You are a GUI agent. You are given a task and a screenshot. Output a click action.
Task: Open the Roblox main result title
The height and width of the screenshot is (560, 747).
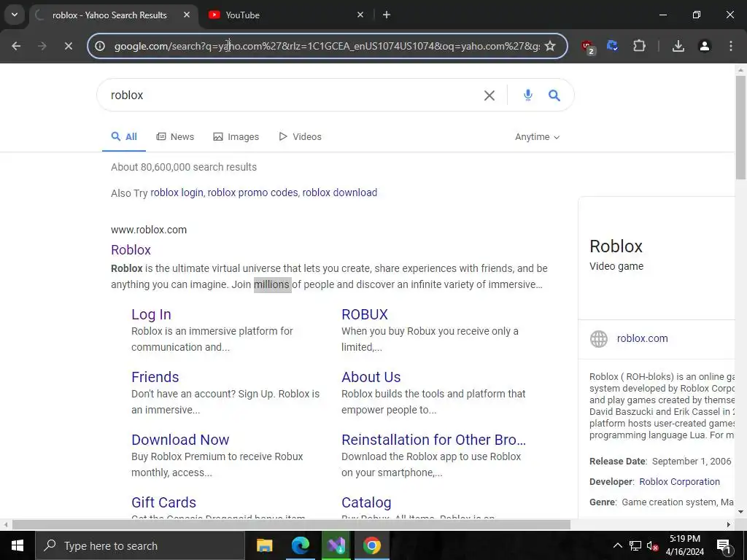(131, 250)
